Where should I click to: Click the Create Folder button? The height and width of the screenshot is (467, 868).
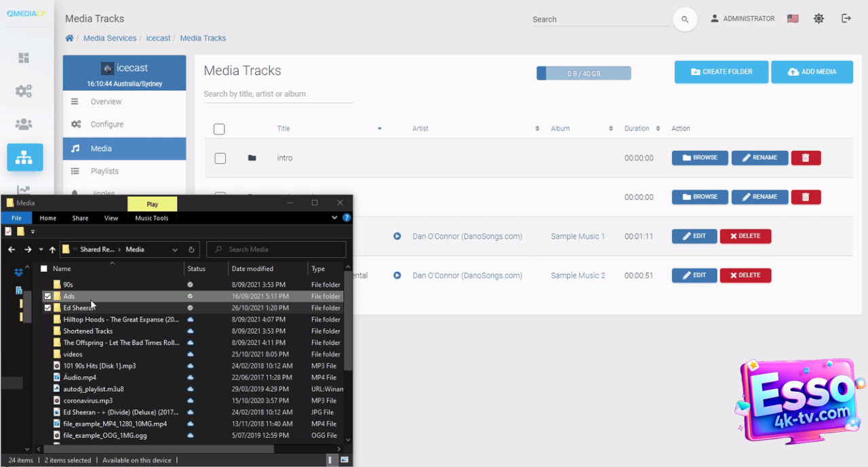pos(721,72)
